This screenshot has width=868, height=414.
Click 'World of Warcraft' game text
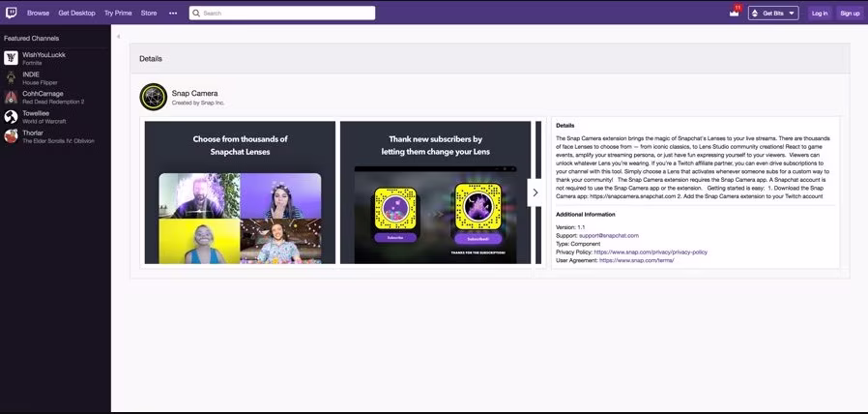44,121
